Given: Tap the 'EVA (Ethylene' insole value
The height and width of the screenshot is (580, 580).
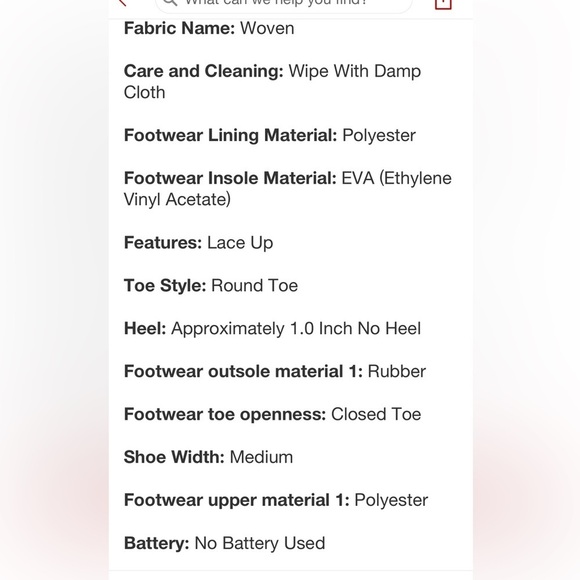Looking at the screenshot, I should click(x=396, y=178).
